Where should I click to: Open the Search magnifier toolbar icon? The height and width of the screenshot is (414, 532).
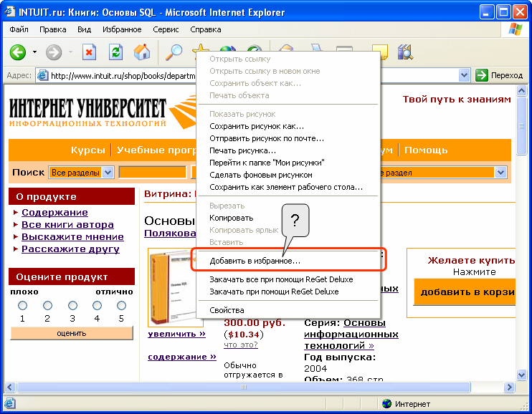(174, 52)
